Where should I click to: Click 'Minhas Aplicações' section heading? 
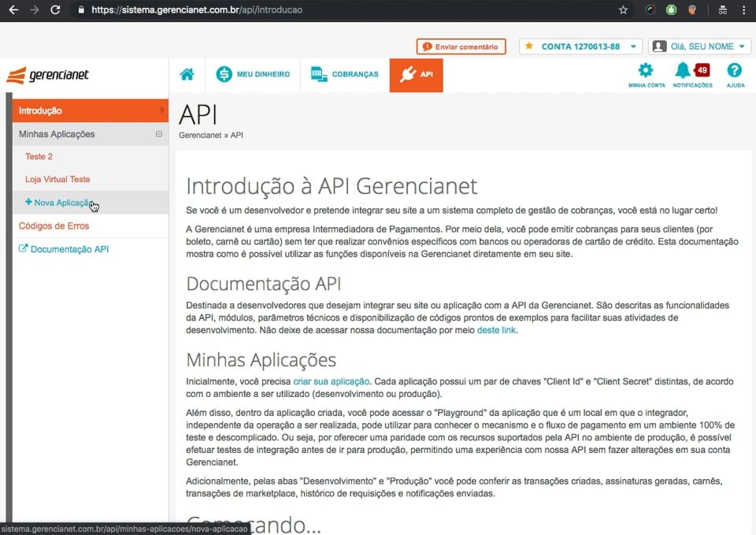tap(261, 360)
